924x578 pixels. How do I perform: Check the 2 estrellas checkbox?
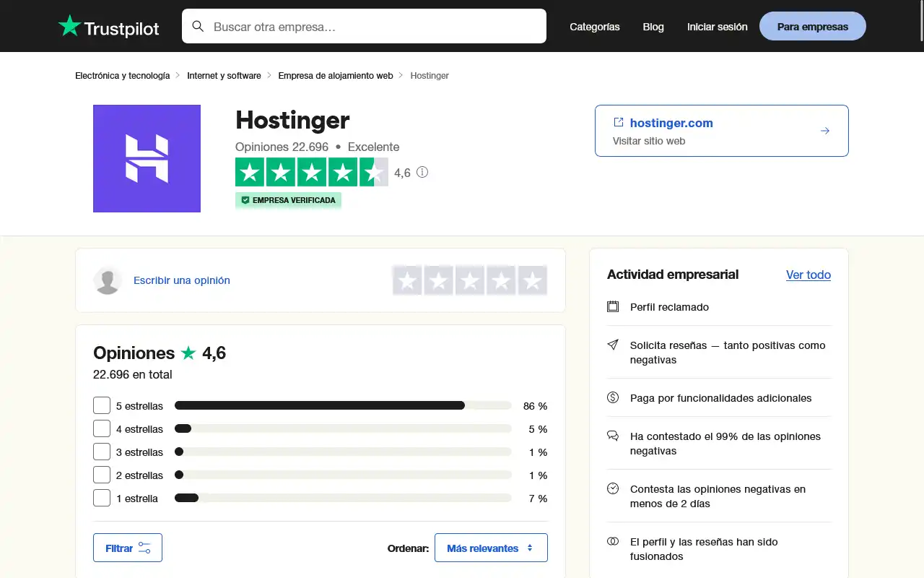(x=102, y=475)
